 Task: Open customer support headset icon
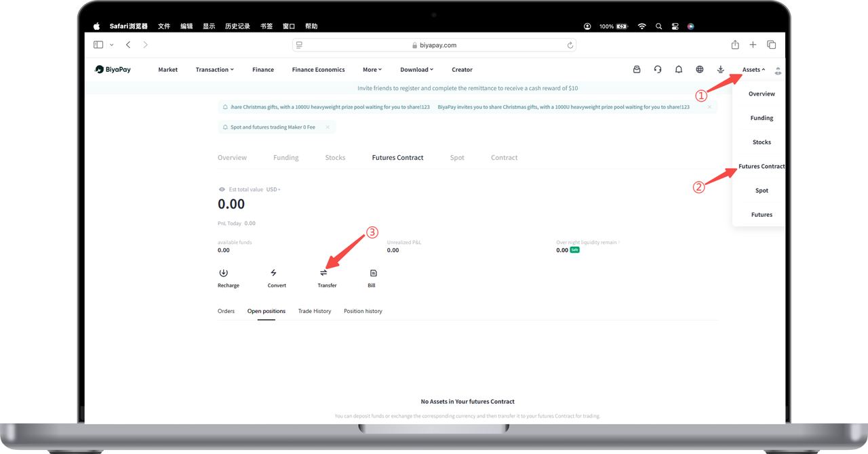coord(658,69)
